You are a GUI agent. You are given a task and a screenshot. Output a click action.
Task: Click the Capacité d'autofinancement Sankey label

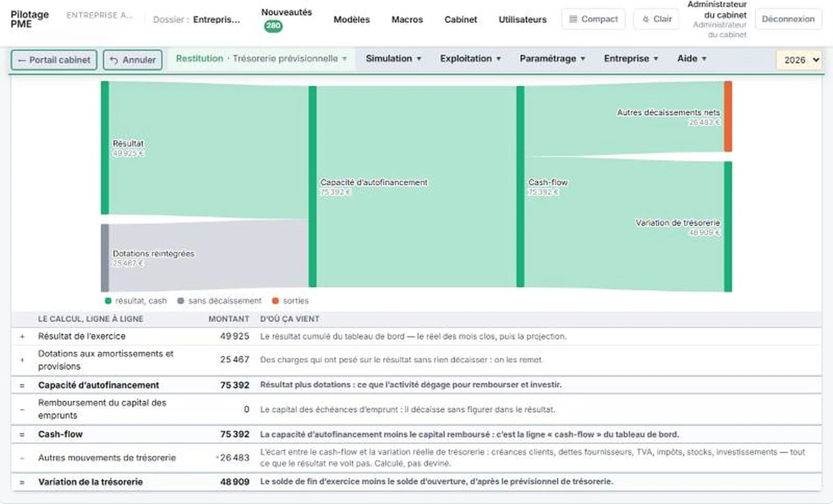pyautogui.click(x=374, y=183)
